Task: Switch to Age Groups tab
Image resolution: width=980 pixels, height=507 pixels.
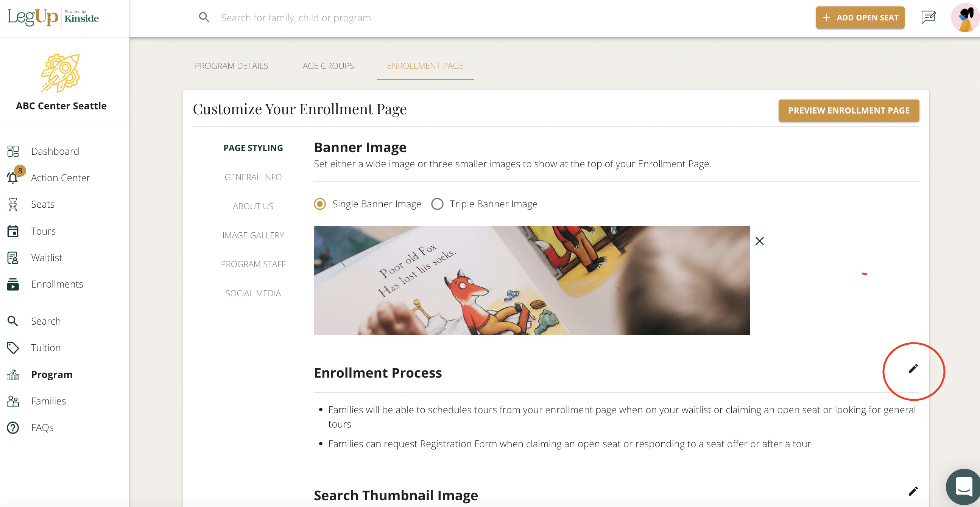Action: (x=328, y=66)
